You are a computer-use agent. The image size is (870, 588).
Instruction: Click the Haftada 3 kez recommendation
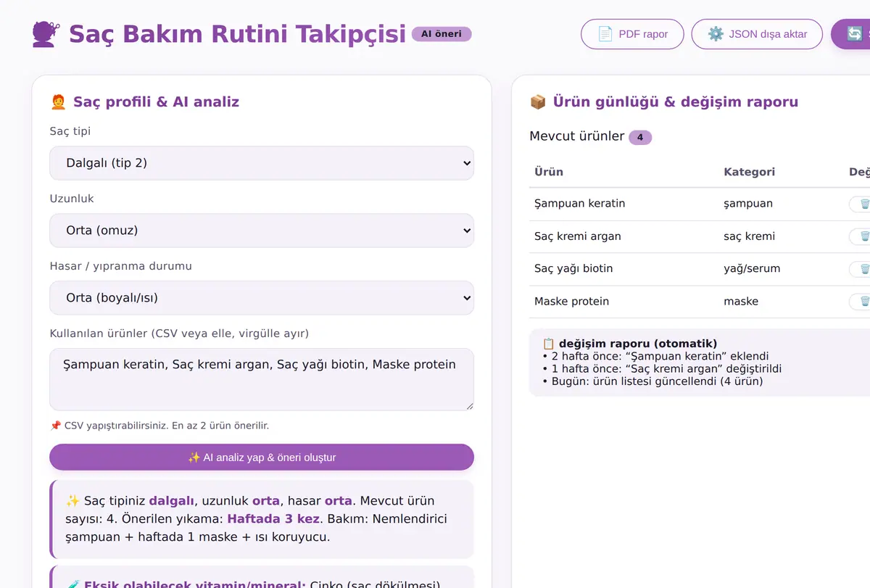[273, 519]
